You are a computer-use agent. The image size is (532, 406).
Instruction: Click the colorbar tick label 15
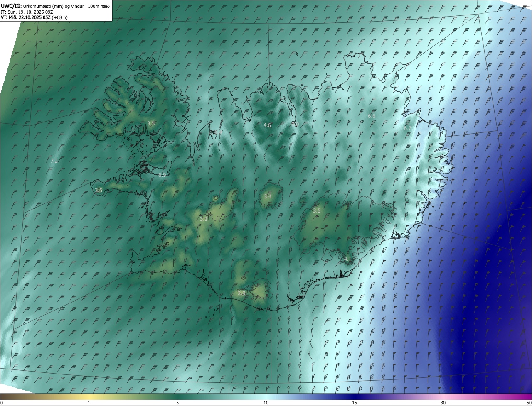355,403
